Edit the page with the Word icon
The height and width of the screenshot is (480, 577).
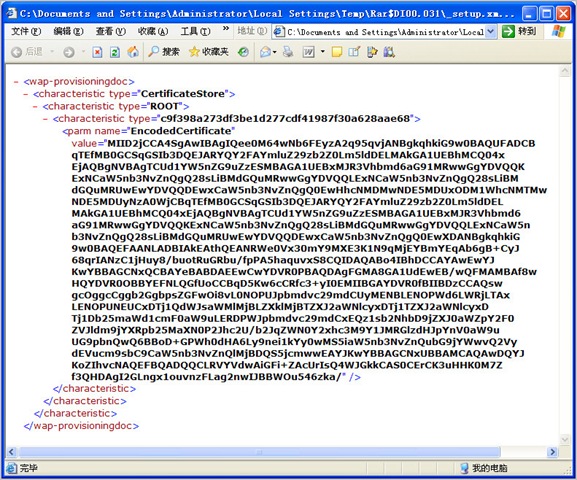click(308, 52)
